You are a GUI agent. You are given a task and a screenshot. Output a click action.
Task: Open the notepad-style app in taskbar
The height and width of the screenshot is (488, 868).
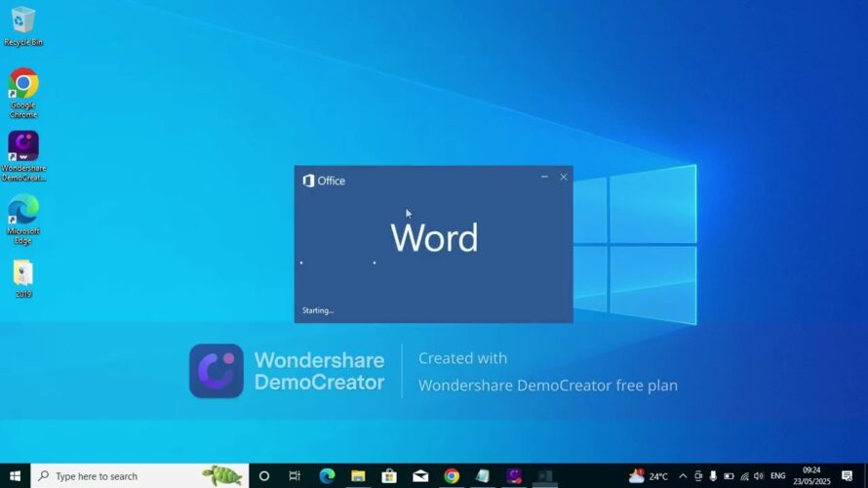[x=483, y=476]
